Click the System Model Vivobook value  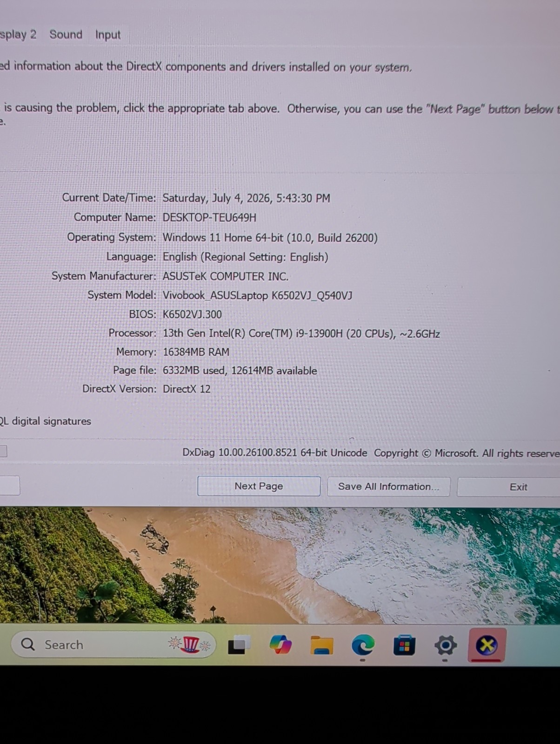coord(257,295)
